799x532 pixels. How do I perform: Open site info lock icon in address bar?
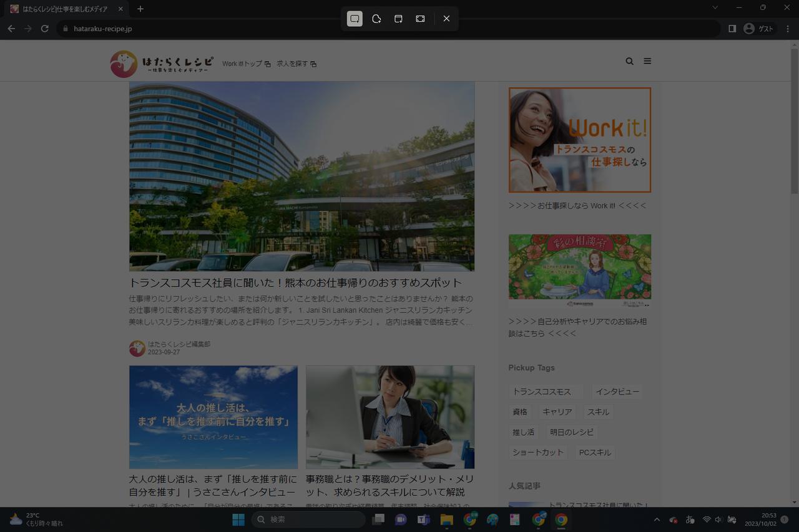66,29
